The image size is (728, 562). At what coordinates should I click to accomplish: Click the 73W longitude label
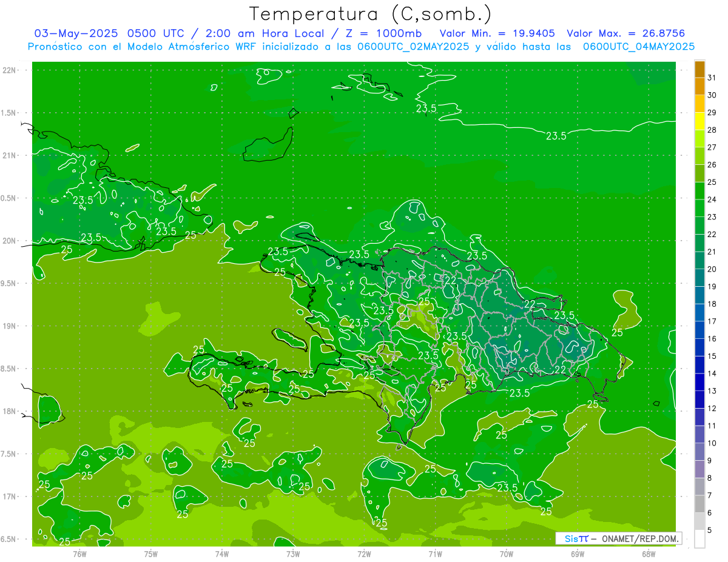[x=293, y=554]
